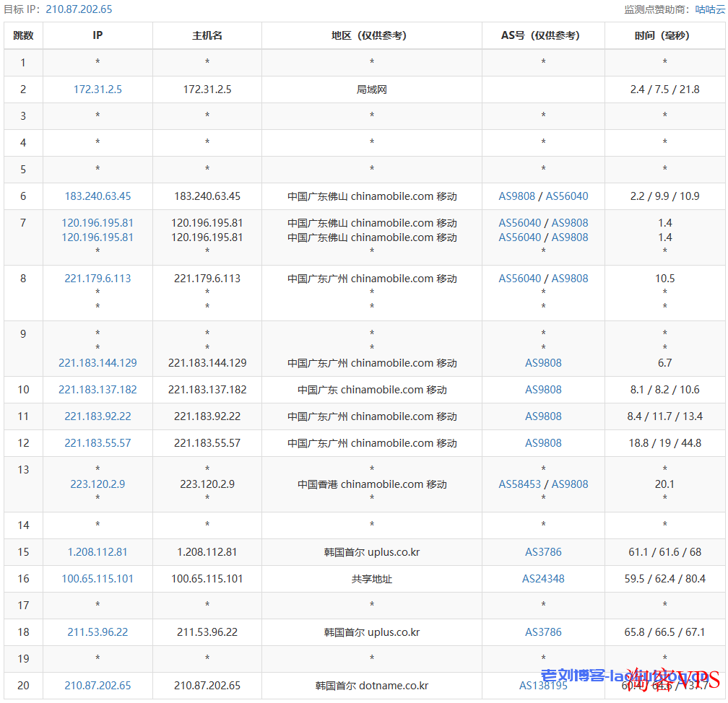Select the AS号（仅供参考）column header
Screen dimensions: 728x703
pyautogui.click(x=543, y=35)
